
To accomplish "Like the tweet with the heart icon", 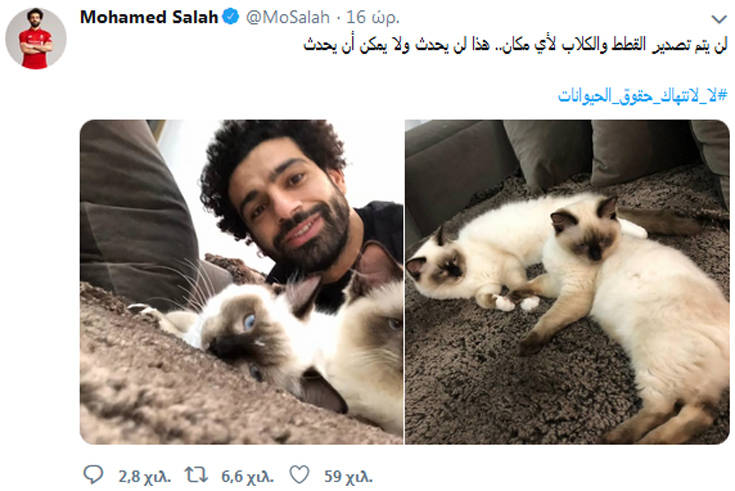I will (299, 475).
